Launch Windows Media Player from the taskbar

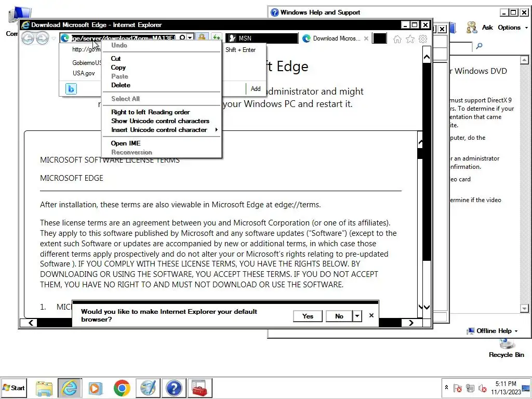[x=96, y=388]
